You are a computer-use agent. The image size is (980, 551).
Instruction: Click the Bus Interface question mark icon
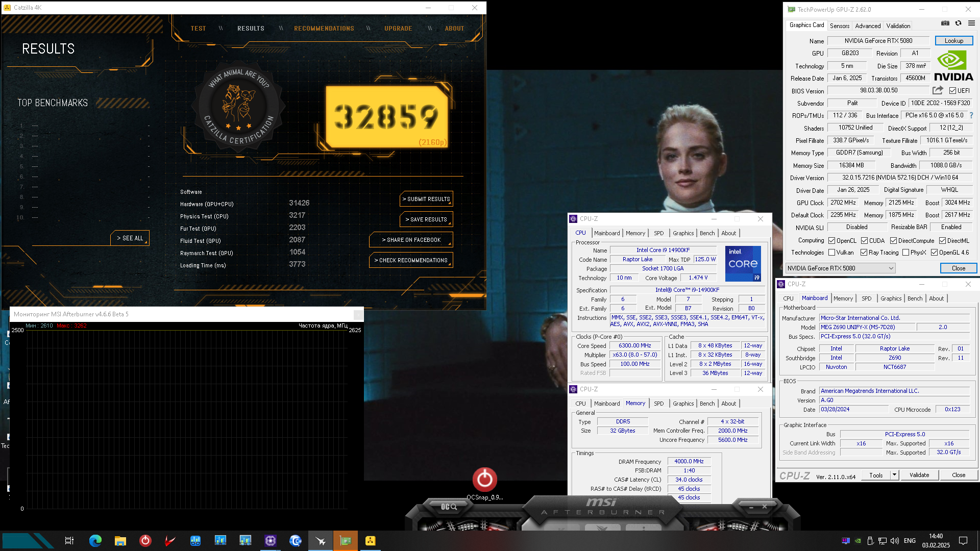(x=971, y=115)
